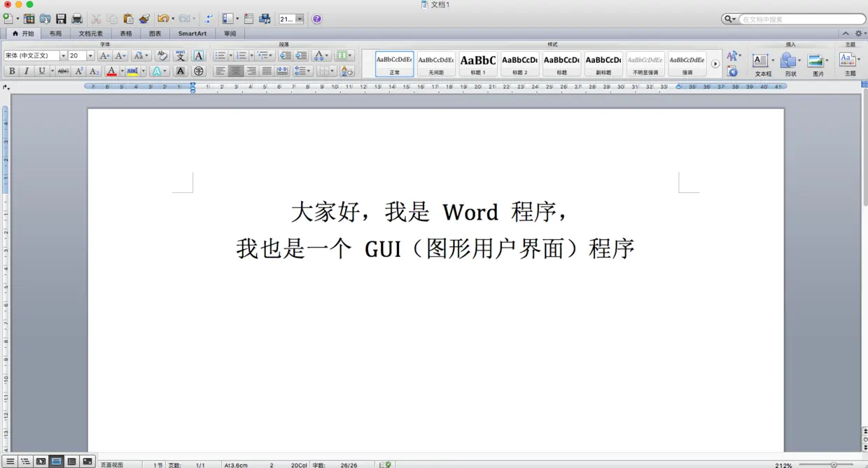Apply the 副标题 style
The image size is (868, 468).
pyautogui.click(x=603, y=64)
